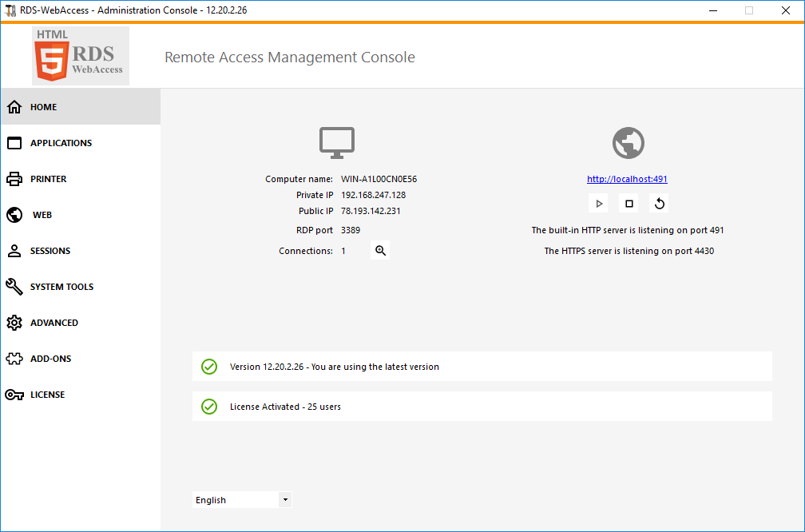Click the HTML5 RDS WebAccess logo
This screenshot has height=532, width=805.
81,56
